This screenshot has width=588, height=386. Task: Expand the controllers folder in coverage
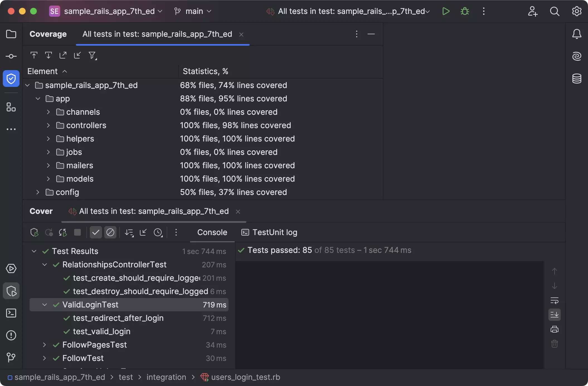[x=48, y=125]
